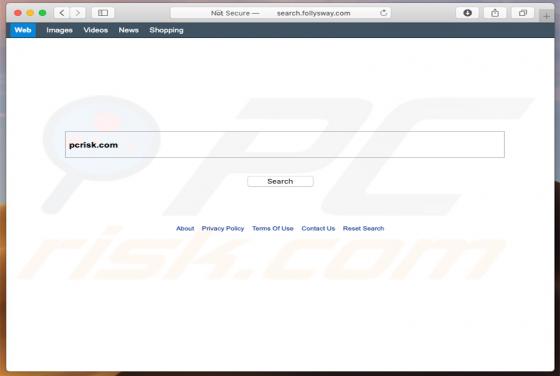
Task: Switch to the Videos tab
Action: click(96, 30)
